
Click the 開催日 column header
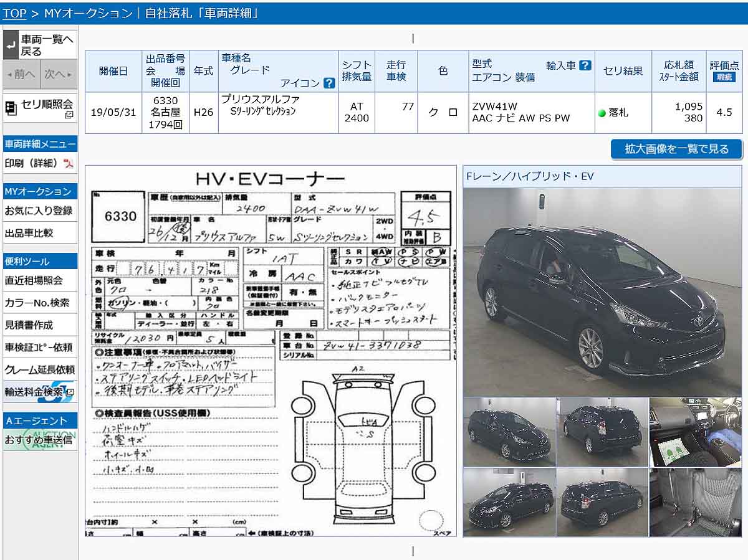point(113,71)
